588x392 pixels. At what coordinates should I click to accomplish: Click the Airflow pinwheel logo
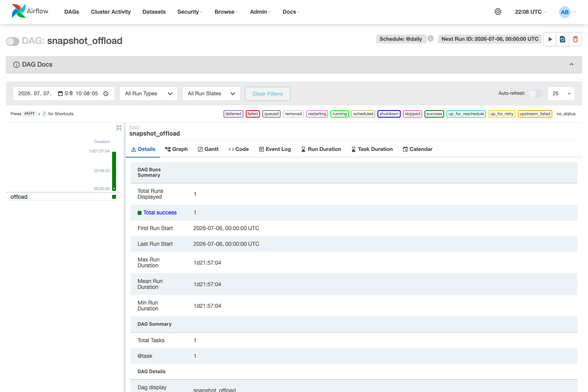pos(18,11)
